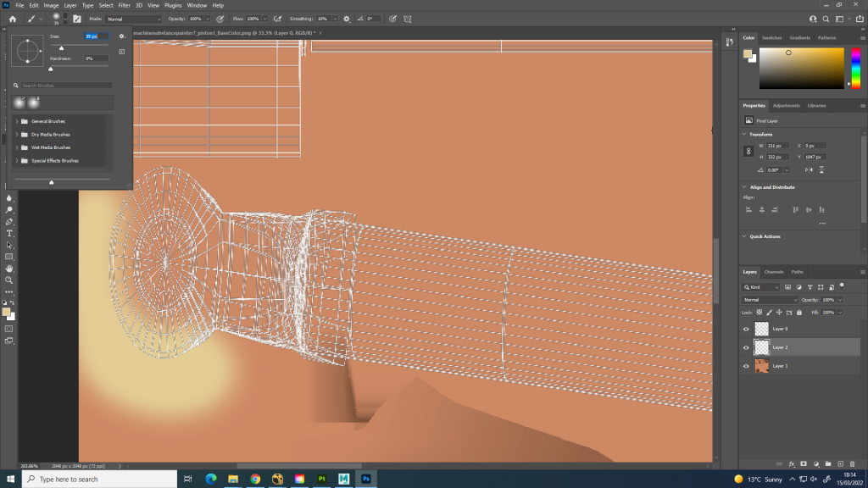Open the History panel icon
868x488 pixels.
pyautogui.click(x=730, y=42)
